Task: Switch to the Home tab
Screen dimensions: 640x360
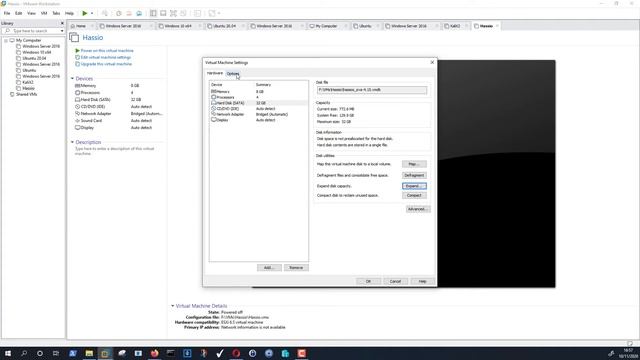Action: click(x=81, y=26)
